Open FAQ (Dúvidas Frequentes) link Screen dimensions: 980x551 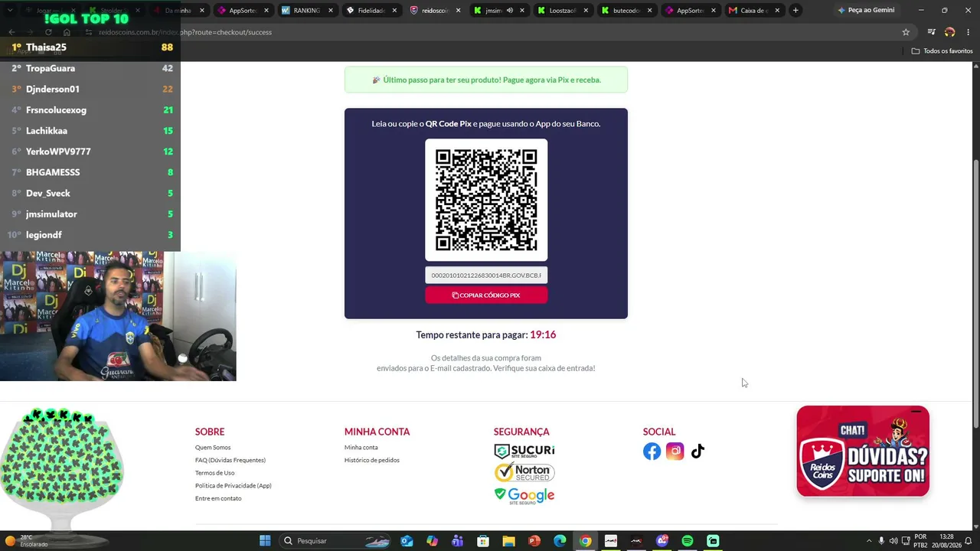230,460
